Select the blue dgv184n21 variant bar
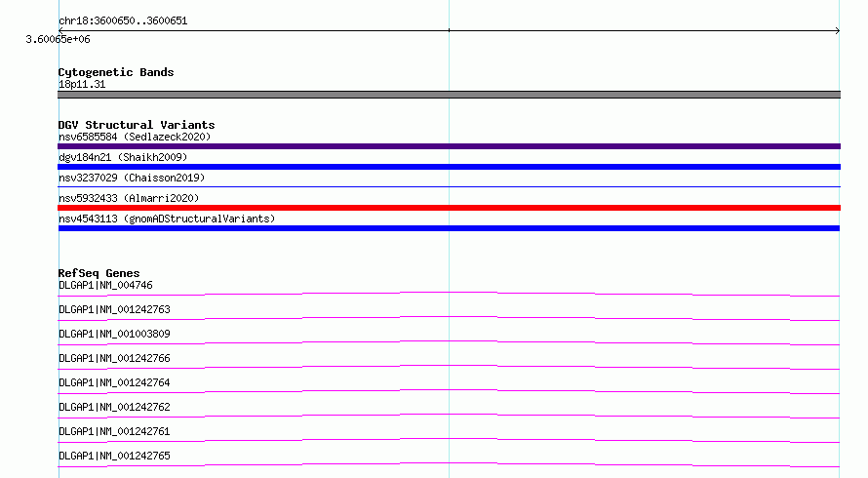Image resolution: width=868 pixels, height=478 pixels. pyautogui.click(x=449, y=167)
